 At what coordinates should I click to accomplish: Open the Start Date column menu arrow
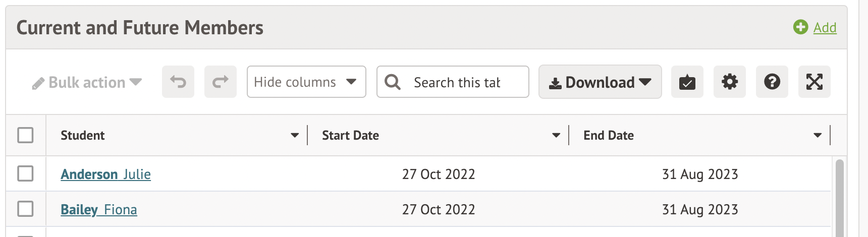(556, 135)
